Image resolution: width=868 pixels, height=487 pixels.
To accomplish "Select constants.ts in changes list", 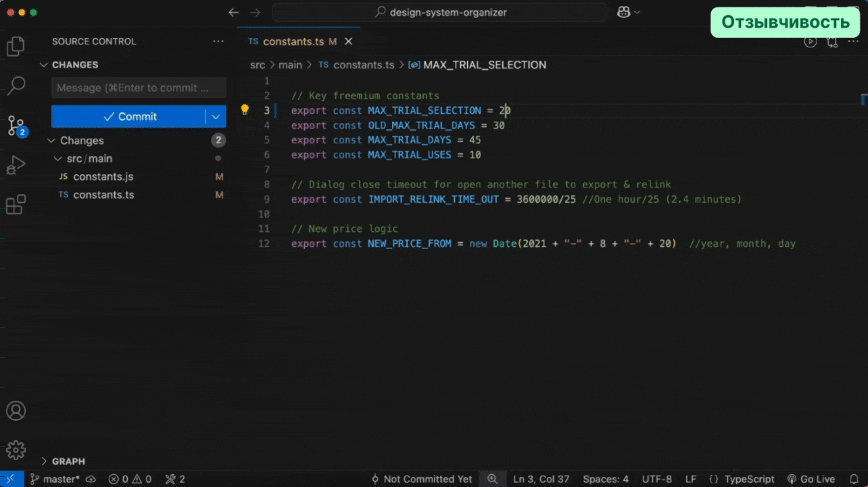I will pyautogui.click(x=103, y=195).
